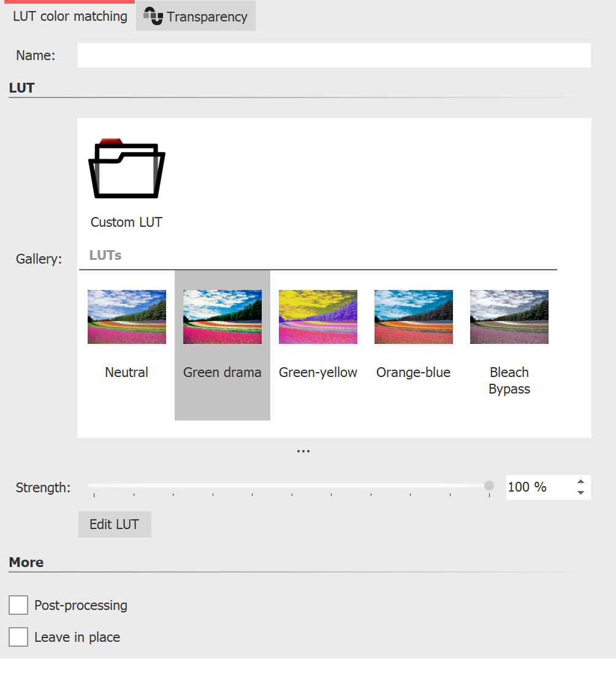
Task: Click the LUTs gallery section header
Action: click(x=105, y=255)
